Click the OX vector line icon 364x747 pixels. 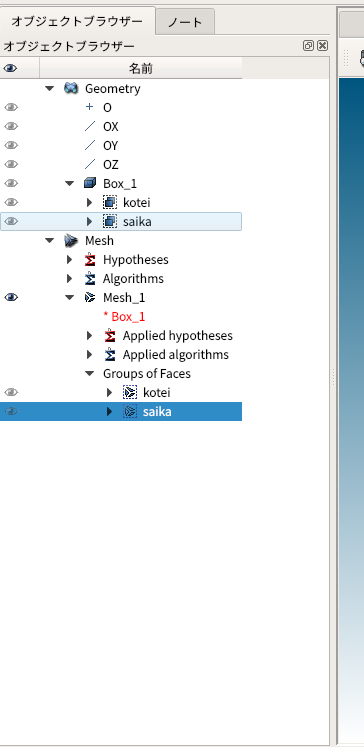[x=90, y=126]
